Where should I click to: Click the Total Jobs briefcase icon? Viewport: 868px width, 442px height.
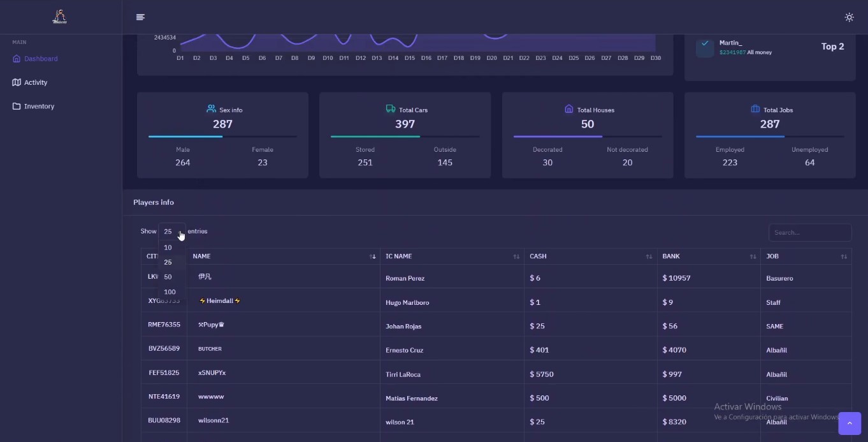(x=755, y=109)
